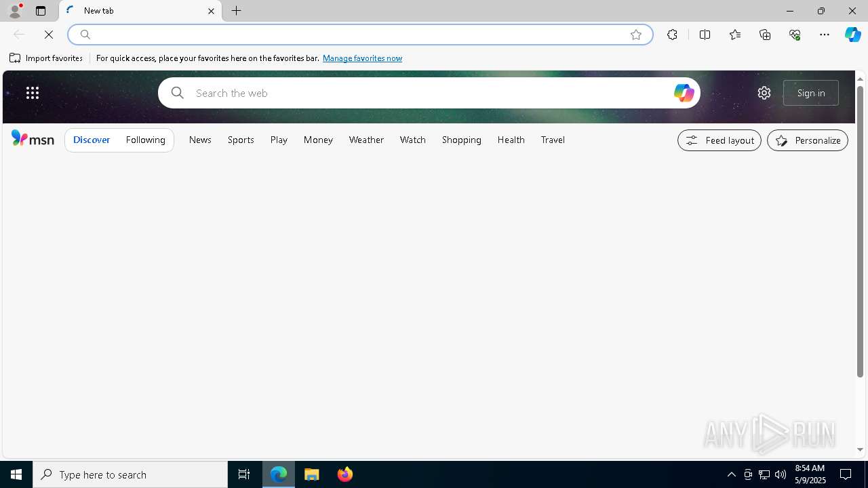Viewport: 868px width, 488px height.
Task: Open the Windows Start menu
Action: (16, 474)
